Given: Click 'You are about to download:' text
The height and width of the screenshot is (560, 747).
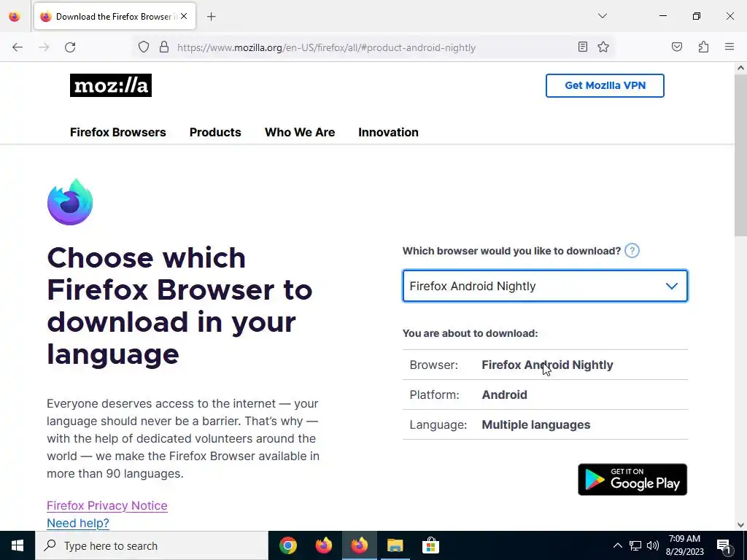Looking at the screenshot, I should click(x=471, y=333).
